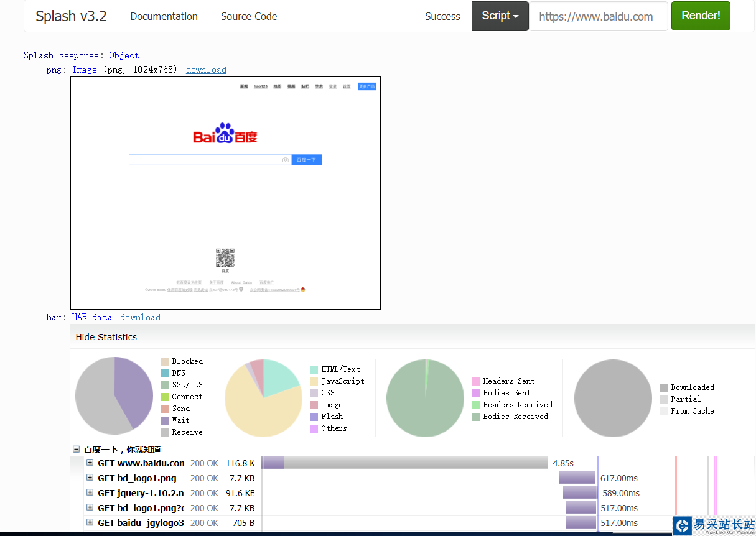The width and height of the screenshot is (756, 536).
Task: Download the HAR data
Action: tap(140, 317)
